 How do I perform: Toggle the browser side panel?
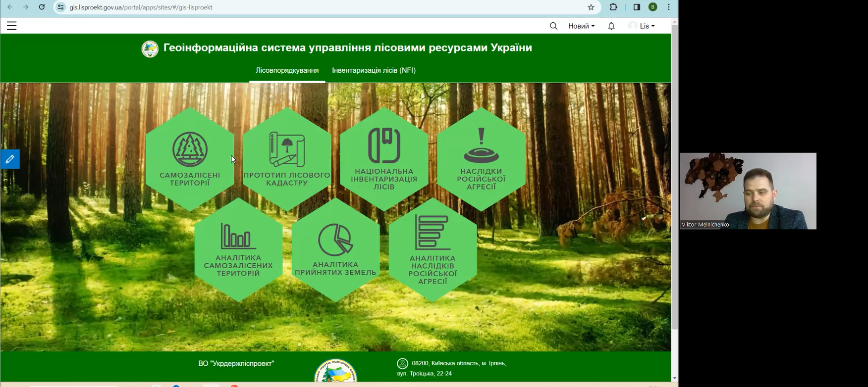point(637,7)
